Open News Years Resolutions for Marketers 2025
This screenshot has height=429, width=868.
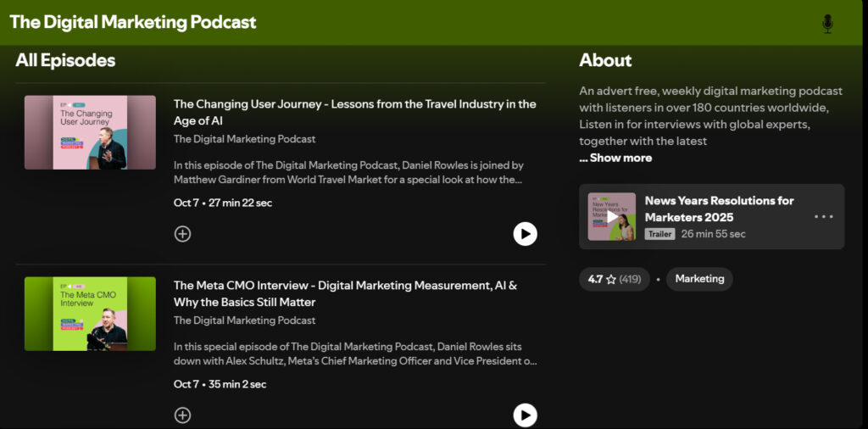click(x=719, y=209)
